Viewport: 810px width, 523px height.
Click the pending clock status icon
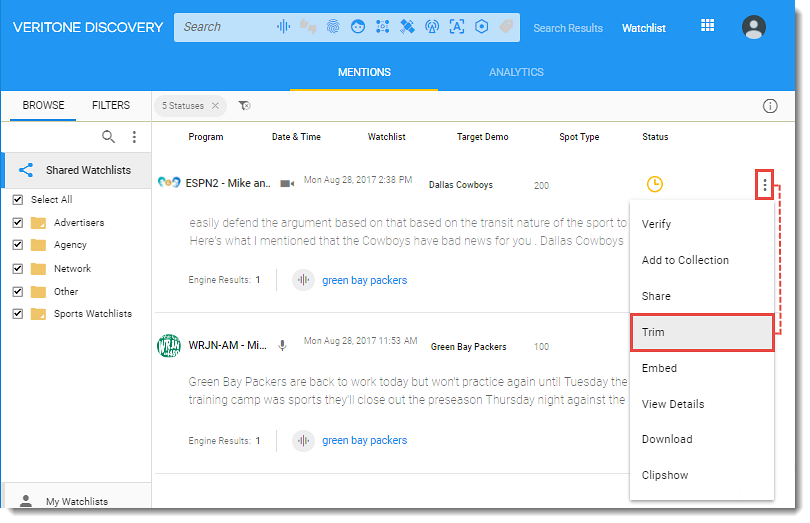tap(655, 184)
